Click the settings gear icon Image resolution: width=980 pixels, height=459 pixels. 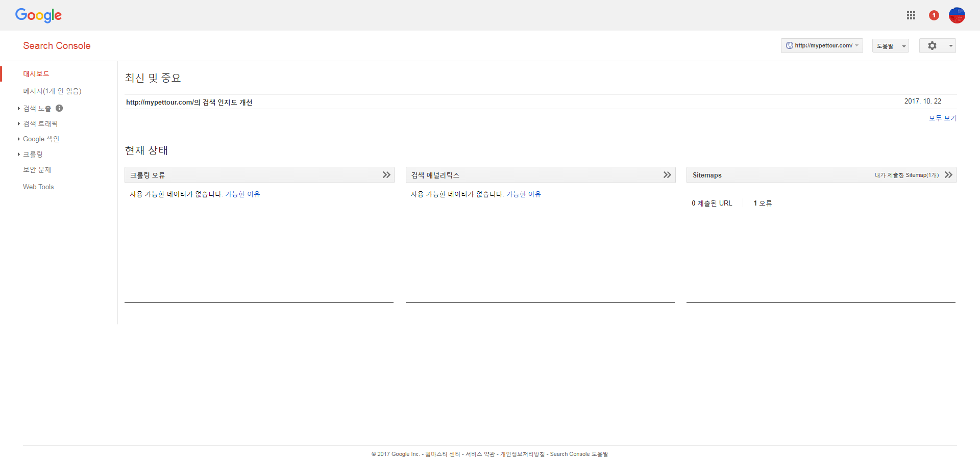pos(932,46)
